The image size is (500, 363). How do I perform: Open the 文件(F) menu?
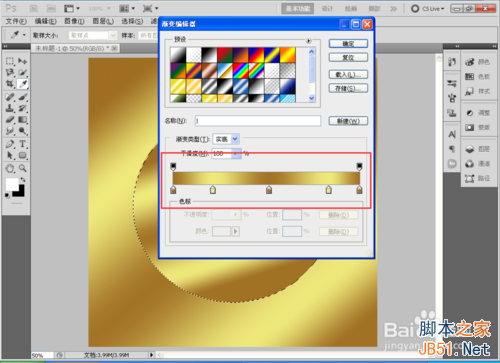point(16,21)
